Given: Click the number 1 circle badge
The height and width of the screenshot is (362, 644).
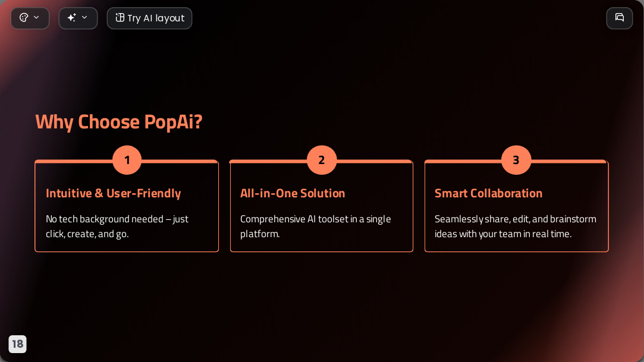Looking at the screenshot, I should point(127,160).
